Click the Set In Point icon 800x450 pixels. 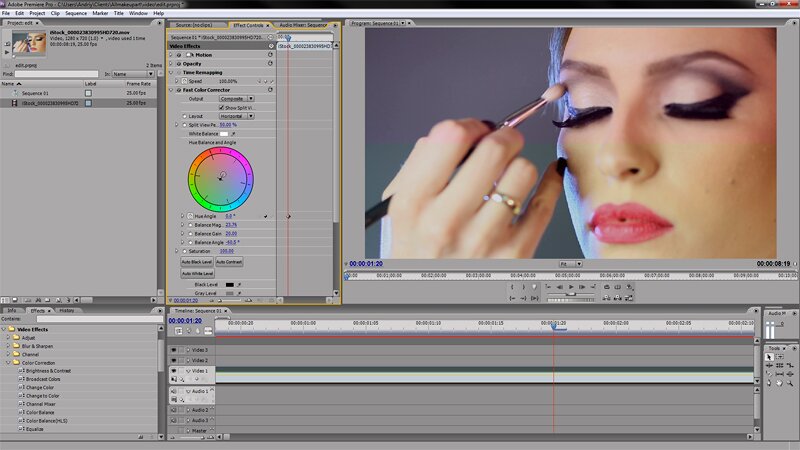(512, 287)
